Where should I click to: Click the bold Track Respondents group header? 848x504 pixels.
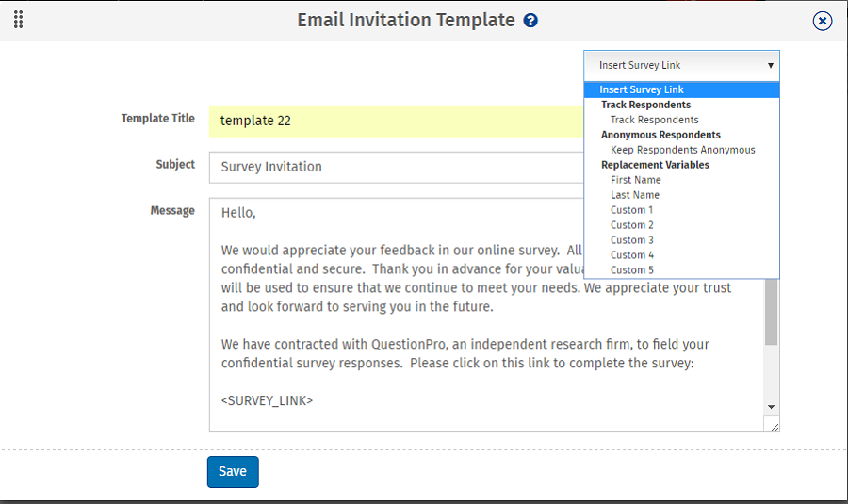click(645, 105)
